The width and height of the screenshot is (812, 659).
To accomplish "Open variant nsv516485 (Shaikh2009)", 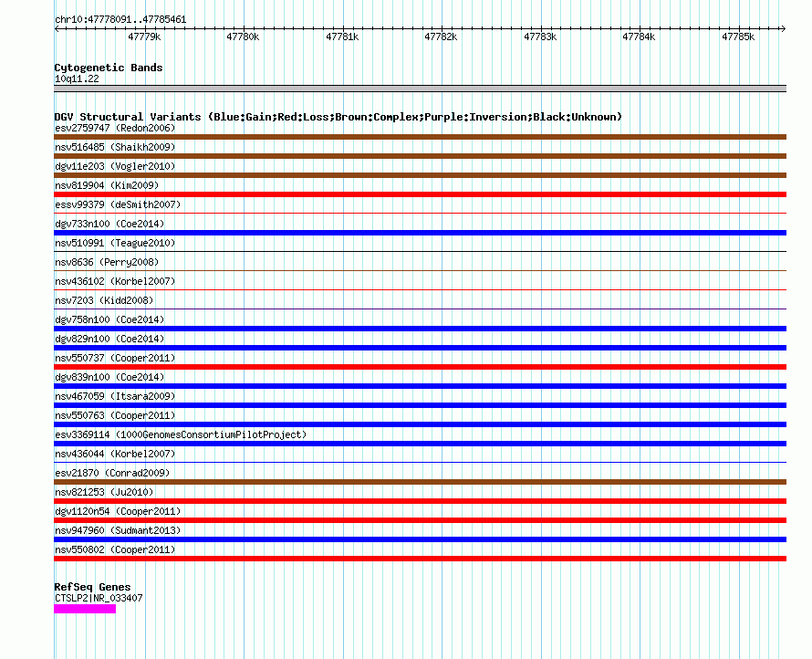I will click(x=115, y=147).
